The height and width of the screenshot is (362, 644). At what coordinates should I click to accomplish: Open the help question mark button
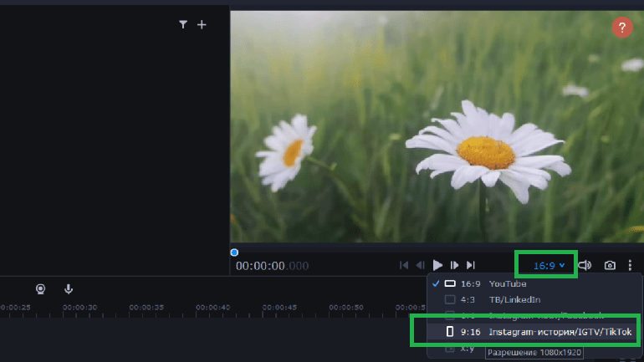pos(621,27)
